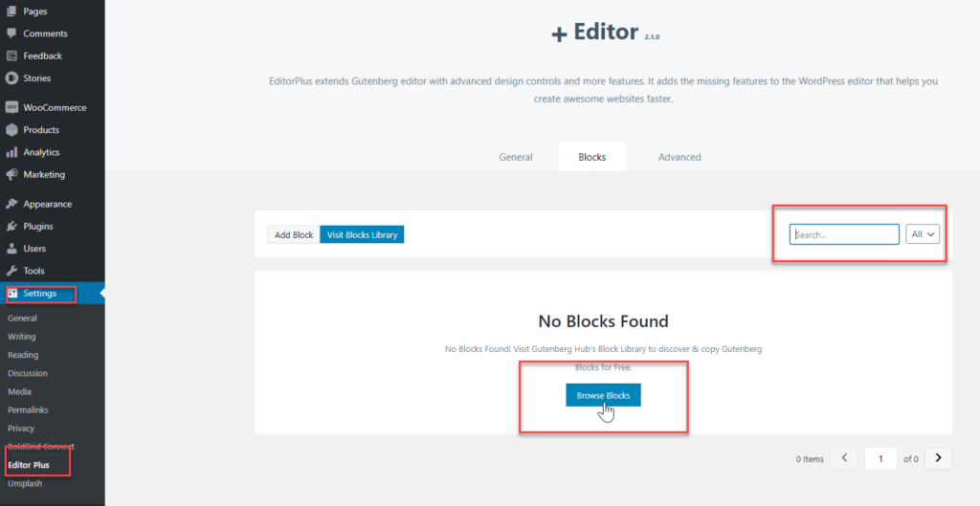Click the WooCommerce logo icon
This screenshot has width=980, height=506.
(x=11, y=107)
